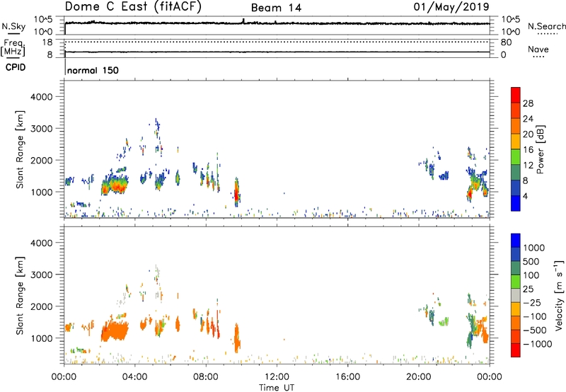Click '4000' on the power panel range axis

click(42, 97)
